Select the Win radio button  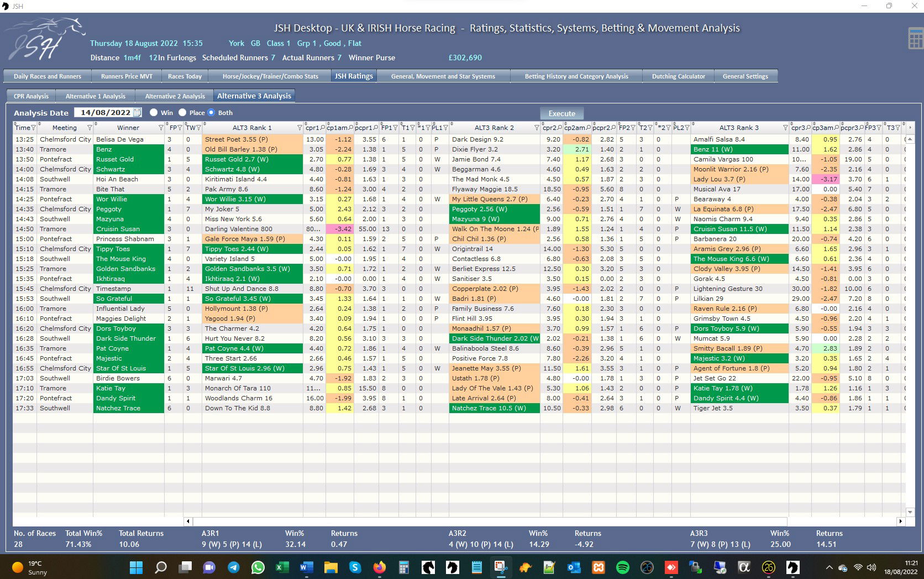(154, 112)
